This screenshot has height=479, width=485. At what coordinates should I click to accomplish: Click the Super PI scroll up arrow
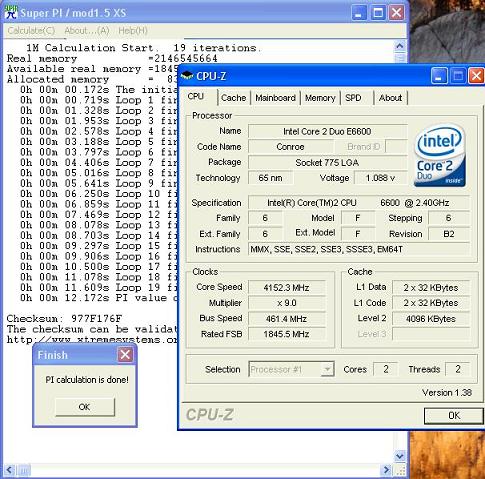(400, 46)
